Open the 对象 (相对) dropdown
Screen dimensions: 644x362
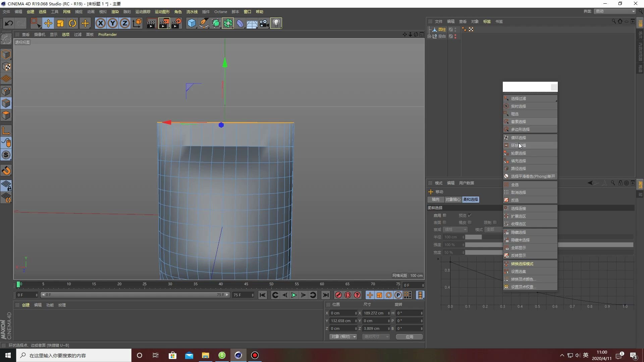(343, 337)
